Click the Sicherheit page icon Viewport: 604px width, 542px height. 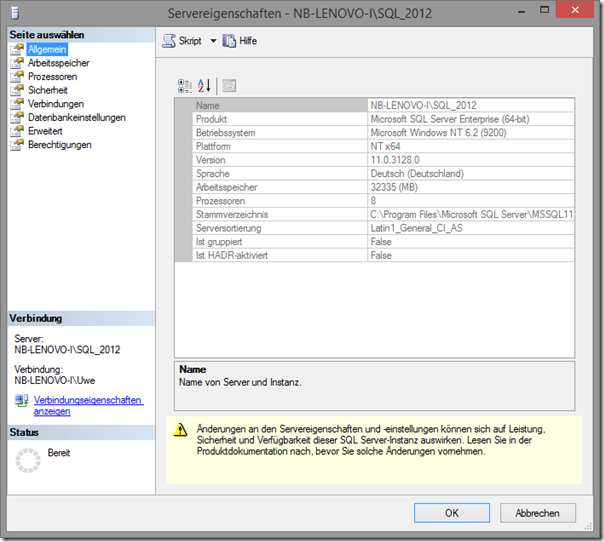(17, 90)
